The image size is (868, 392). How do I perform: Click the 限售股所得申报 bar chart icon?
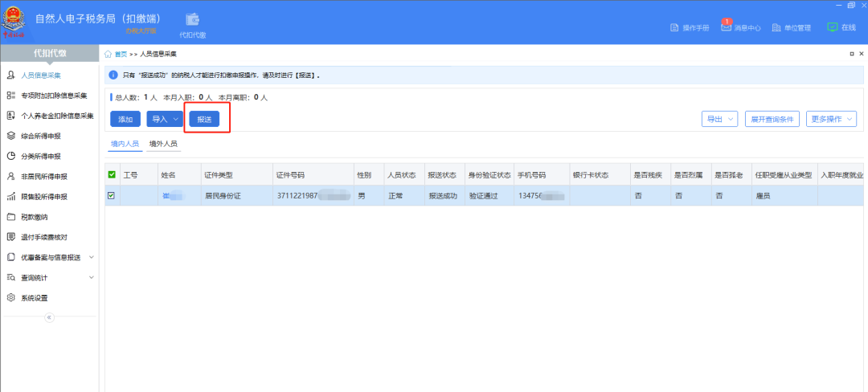click(x=10, y=196)
